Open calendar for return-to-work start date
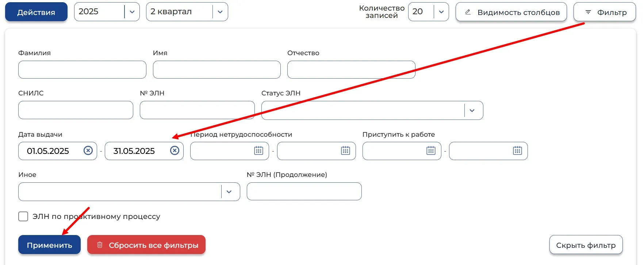This screenshot has height=265, width=644. tap(431, 151)
